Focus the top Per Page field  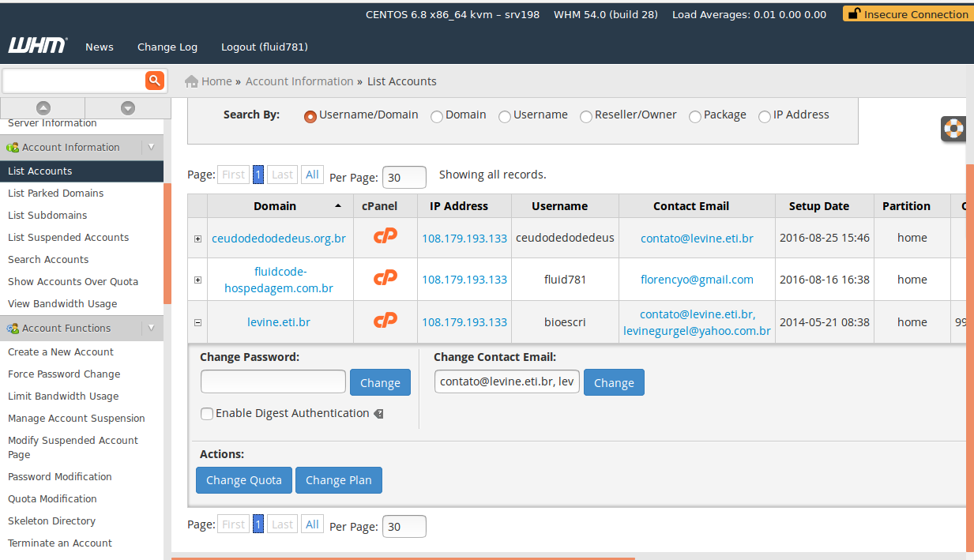pos(404,178)
